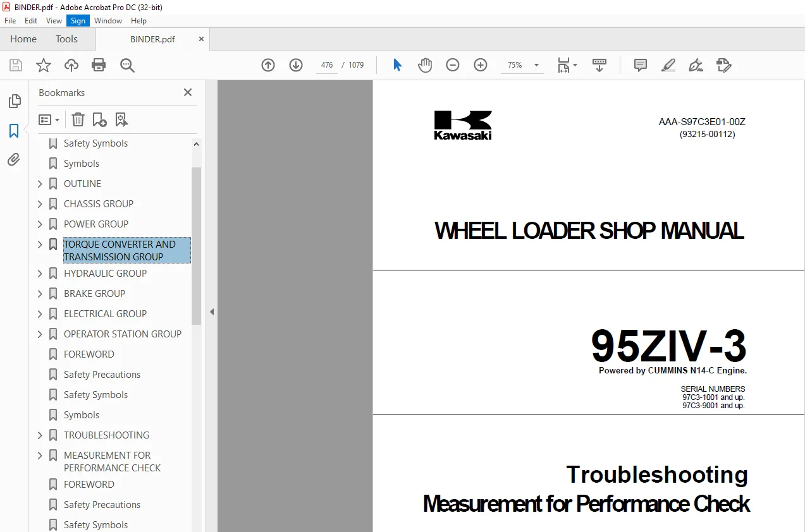
Task: Click the fit page width icon
Action: click(563, 65)
